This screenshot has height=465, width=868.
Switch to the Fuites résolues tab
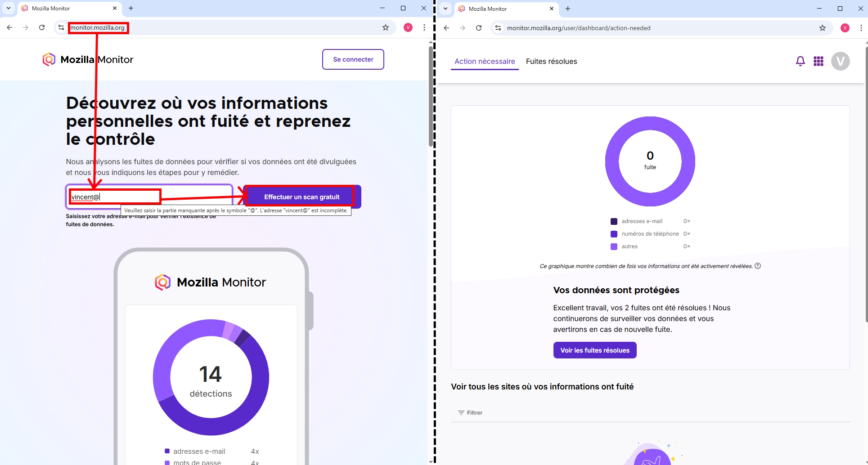(x=551, y=62)
